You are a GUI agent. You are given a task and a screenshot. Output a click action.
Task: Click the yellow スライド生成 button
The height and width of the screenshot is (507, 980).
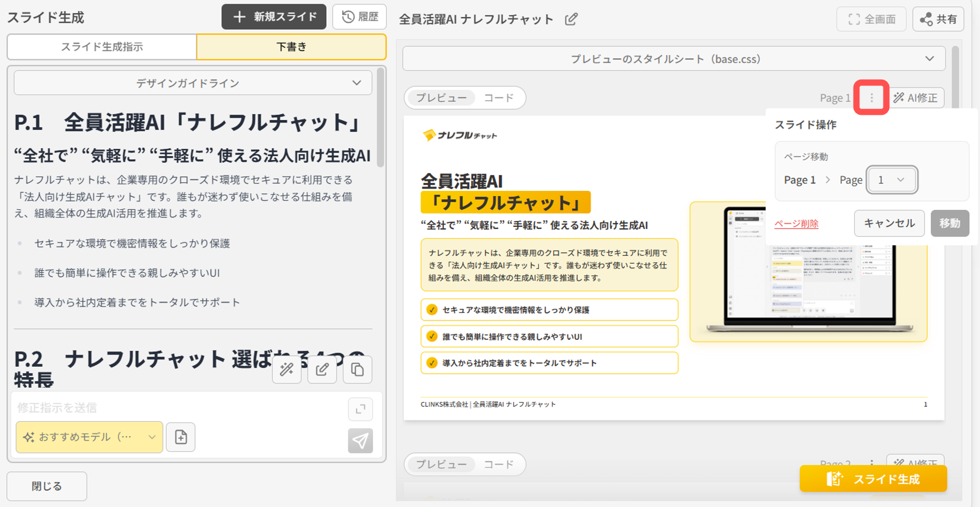tap(874, 479)
